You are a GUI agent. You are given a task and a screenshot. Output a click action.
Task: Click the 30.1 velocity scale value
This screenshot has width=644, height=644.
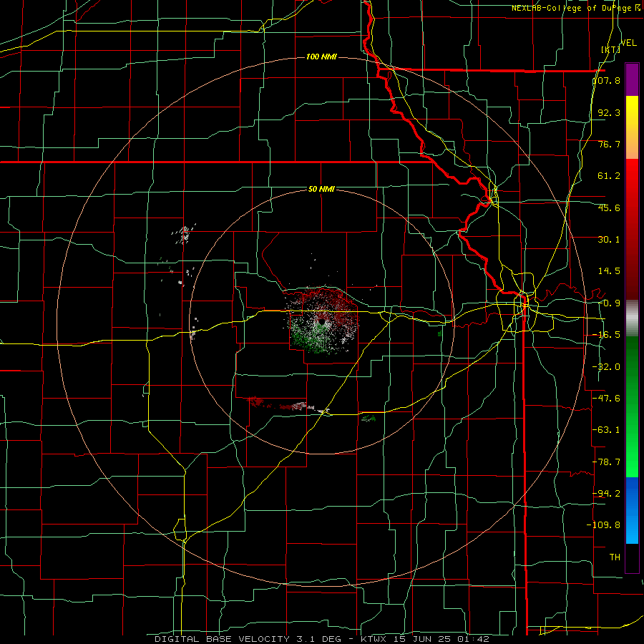click(609, 240)
